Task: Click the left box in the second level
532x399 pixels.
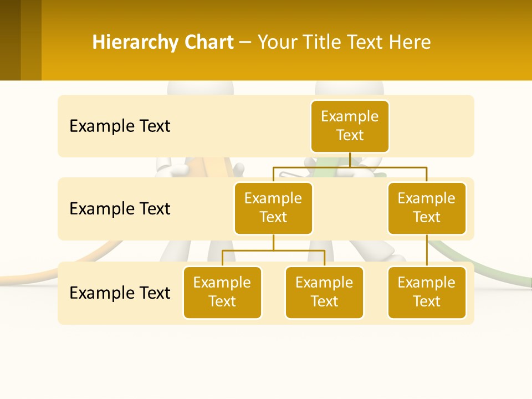Action: [273, 208]
